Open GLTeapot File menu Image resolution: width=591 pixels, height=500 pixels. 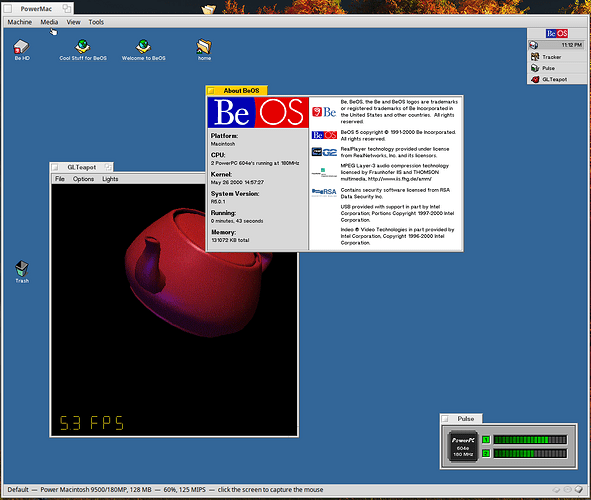60,179
